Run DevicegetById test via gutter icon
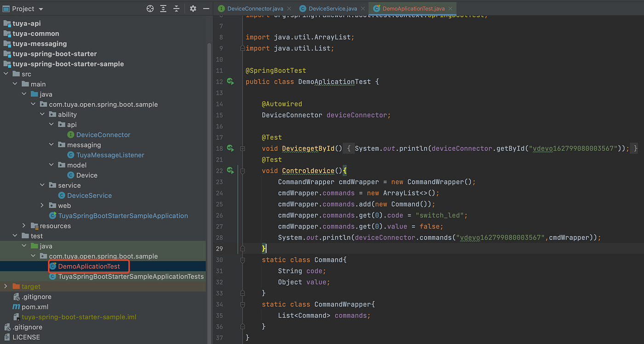The height and width of the screenshot is (344, 644). pos(230,148)
